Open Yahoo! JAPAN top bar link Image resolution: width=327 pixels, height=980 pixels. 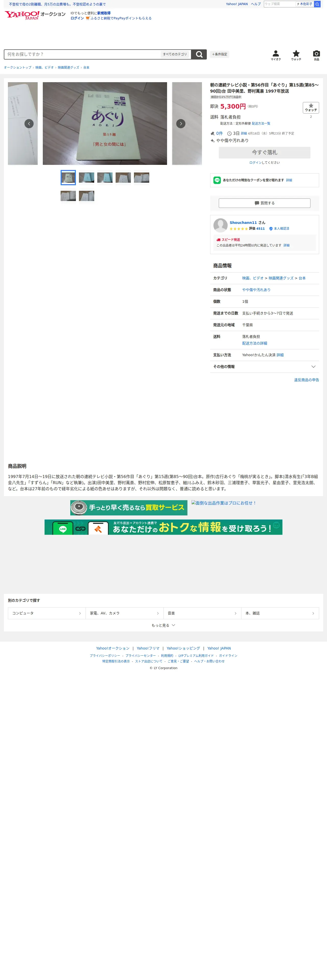pyautogui.click(x=237, y=4)
